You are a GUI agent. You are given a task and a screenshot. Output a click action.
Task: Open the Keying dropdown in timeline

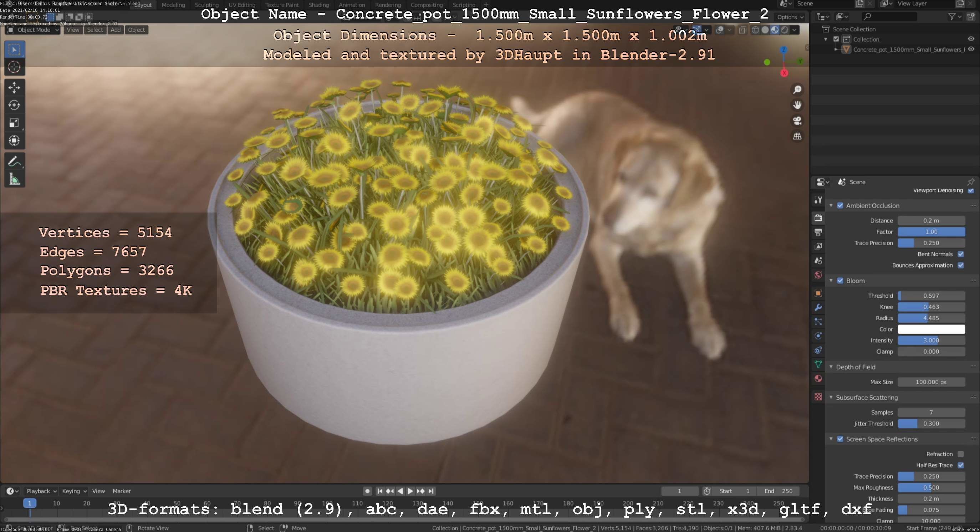(74, 491)
